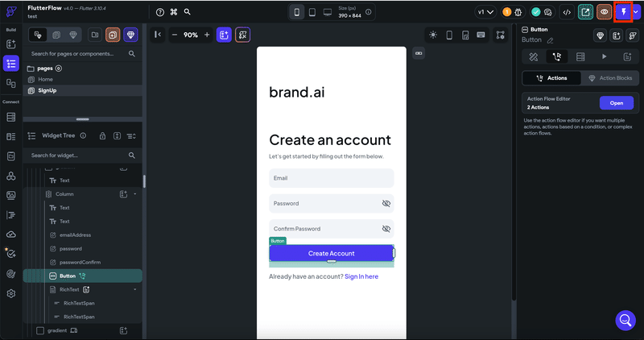
Task: Switch to the Animations play tab icon
Action: [604, 56]
